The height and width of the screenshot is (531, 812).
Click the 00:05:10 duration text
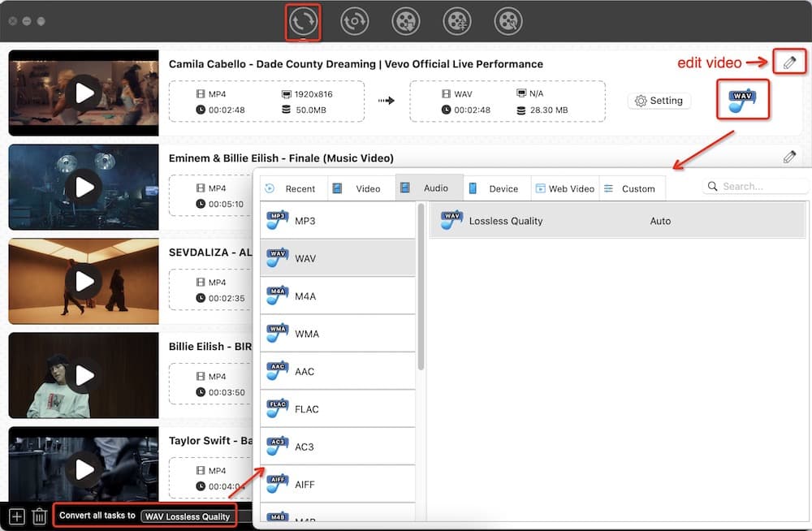[226, 204]
